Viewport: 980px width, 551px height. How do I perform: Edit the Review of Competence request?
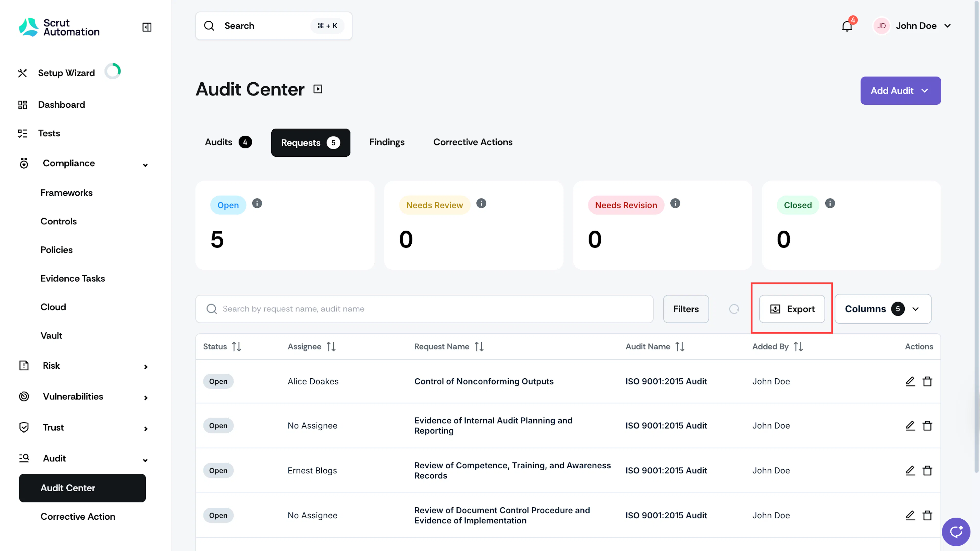coord(910,470)
